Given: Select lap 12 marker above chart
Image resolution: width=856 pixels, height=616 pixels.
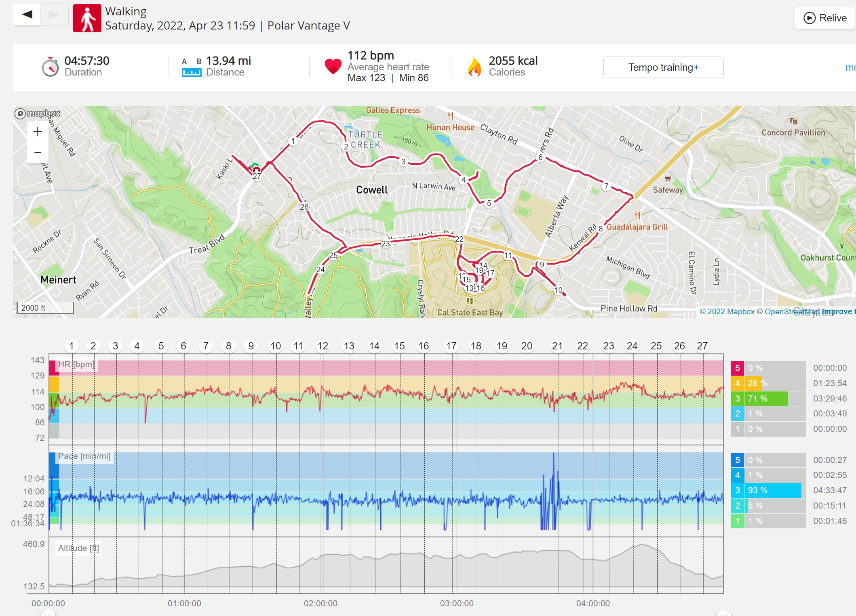Looking at the screenshot, I should coord(323,346).
